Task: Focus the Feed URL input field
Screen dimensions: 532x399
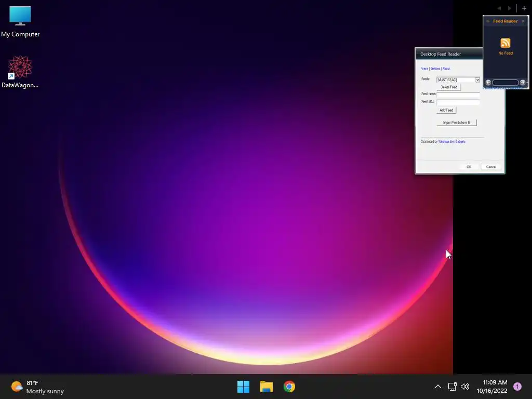Action: tap(458, 102)
